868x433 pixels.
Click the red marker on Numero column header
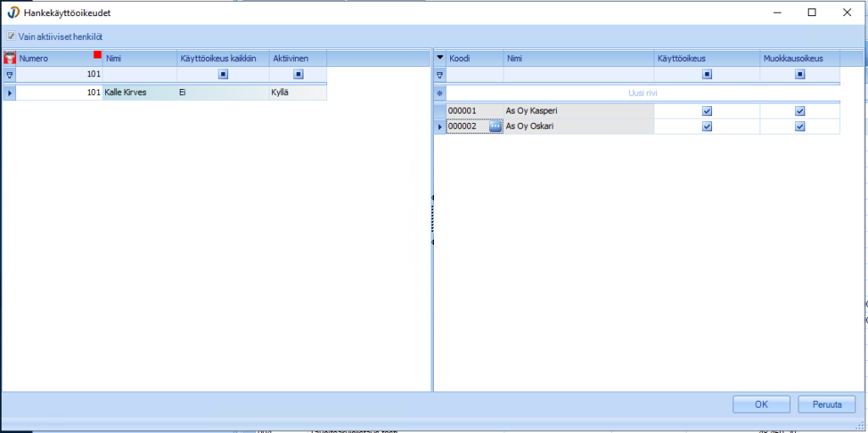[97, 55]
